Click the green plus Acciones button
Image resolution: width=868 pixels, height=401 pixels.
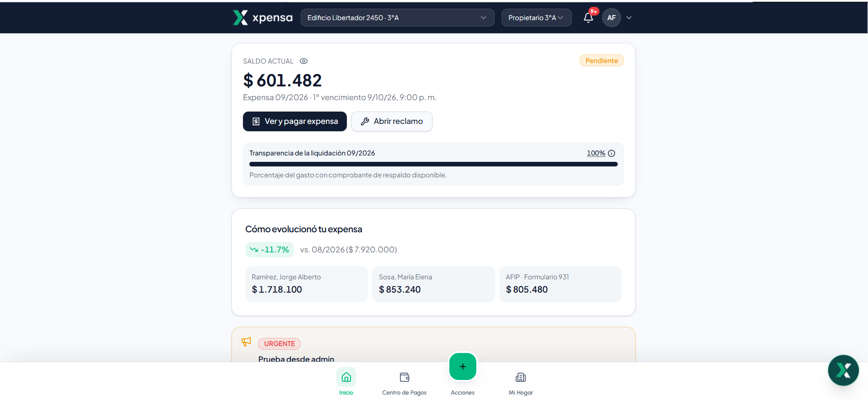[x=463, y=366]
